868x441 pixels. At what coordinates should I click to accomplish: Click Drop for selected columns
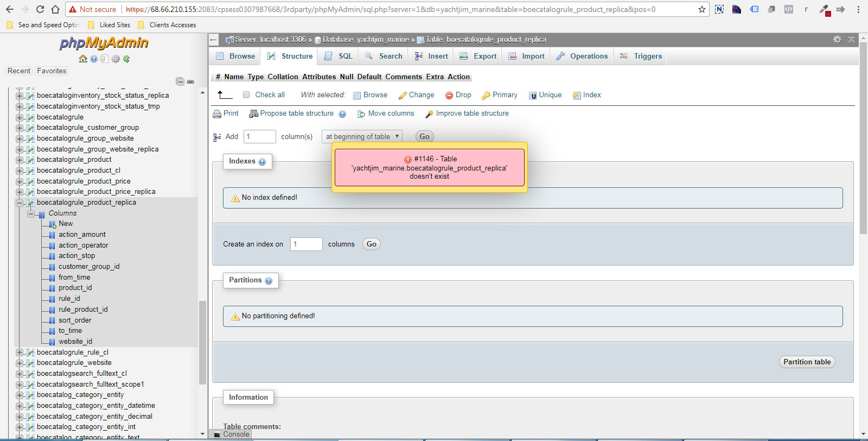pos(458,95)
